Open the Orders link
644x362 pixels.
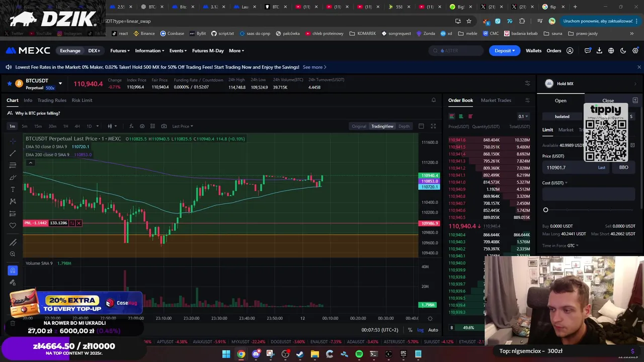(x=554, y=51)
